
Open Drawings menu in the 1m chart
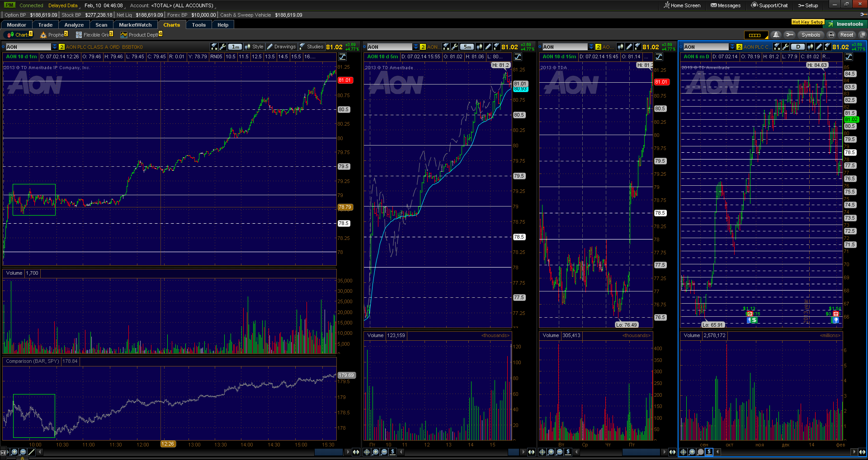[281, 47]
